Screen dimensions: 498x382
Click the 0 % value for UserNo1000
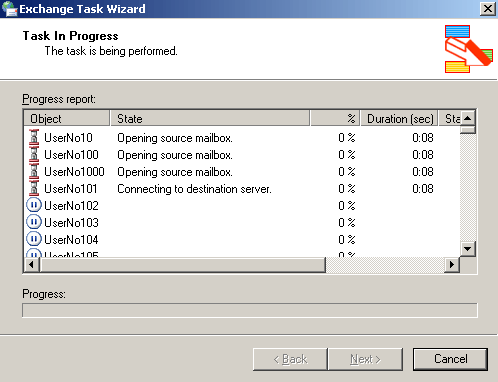pyautogui.click(x=347, y=172)
